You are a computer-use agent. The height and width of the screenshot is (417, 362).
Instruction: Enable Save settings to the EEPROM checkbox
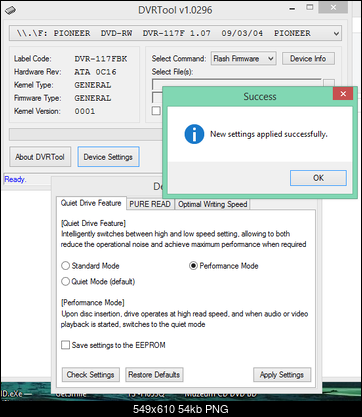coord(65,345)
